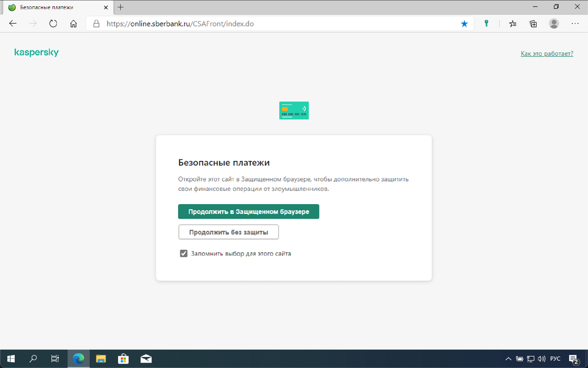Open the browser home page

tap(73, 24)
